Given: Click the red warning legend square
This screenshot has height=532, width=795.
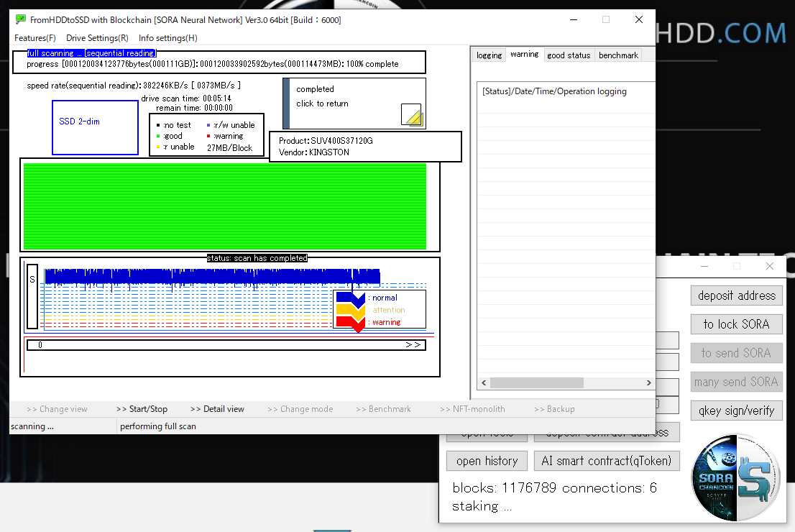Looking at the screenshot, I should pos(208,136).
